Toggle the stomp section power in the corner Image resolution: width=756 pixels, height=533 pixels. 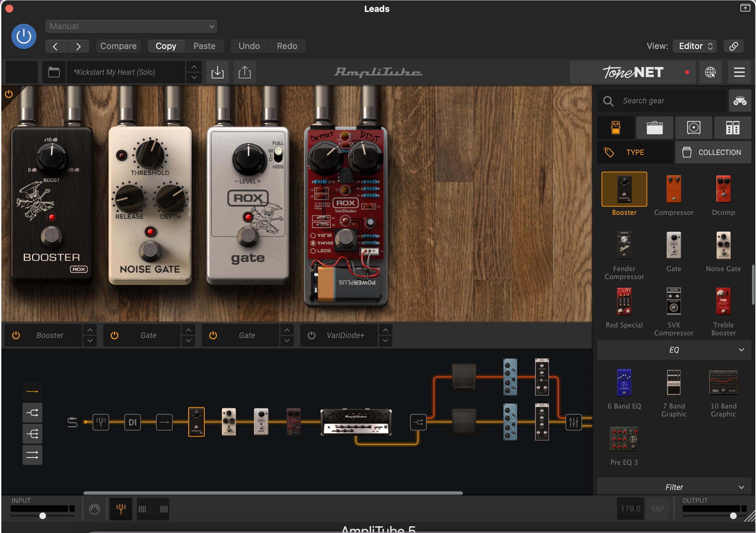9,94
